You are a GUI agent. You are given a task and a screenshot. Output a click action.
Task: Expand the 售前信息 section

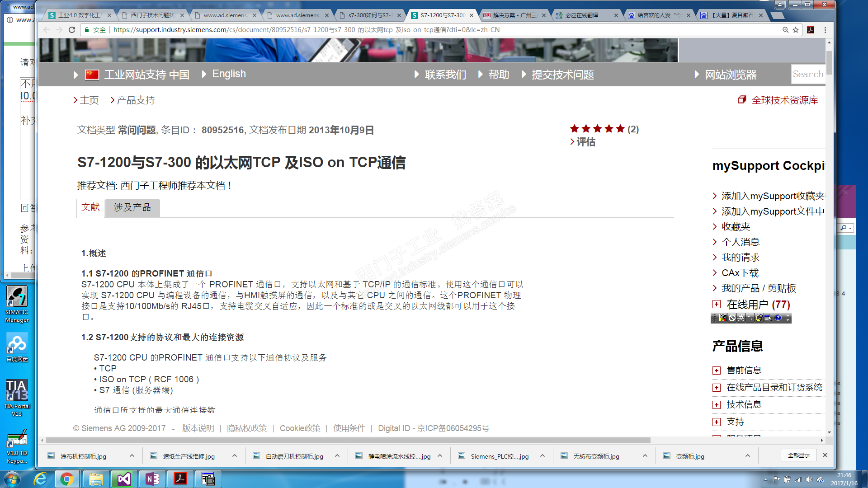(717, 371)
